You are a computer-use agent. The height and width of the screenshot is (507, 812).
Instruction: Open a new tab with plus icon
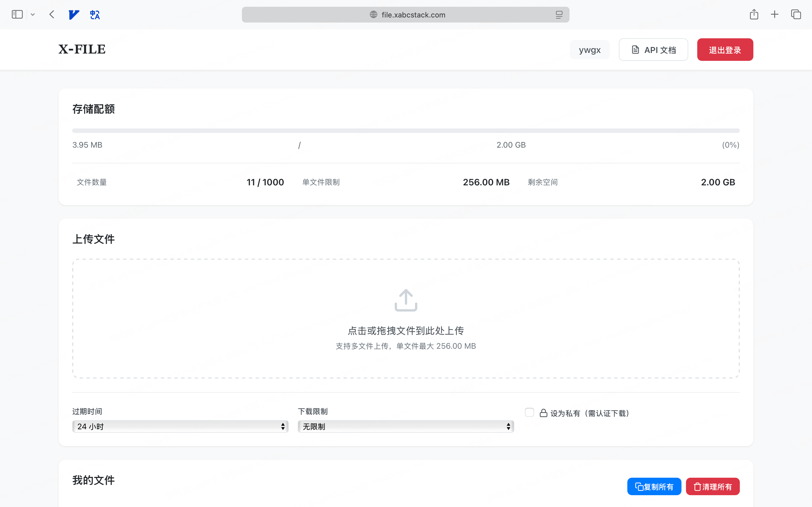(775, 14)
